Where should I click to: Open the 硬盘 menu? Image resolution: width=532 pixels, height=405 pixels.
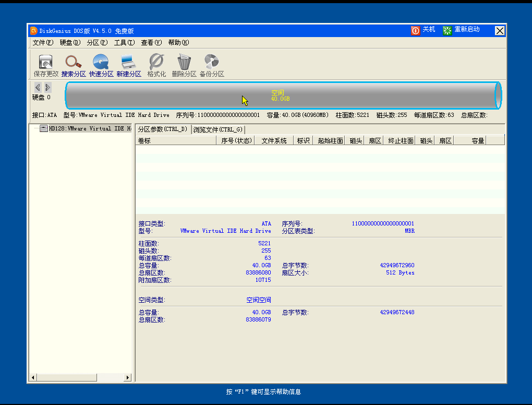coord(69,43)
